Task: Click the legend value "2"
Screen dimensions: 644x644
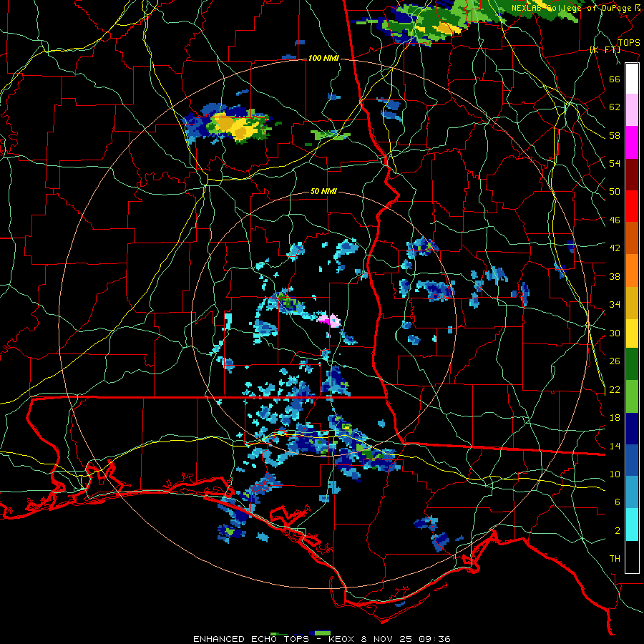Action: tap(617, 531)
